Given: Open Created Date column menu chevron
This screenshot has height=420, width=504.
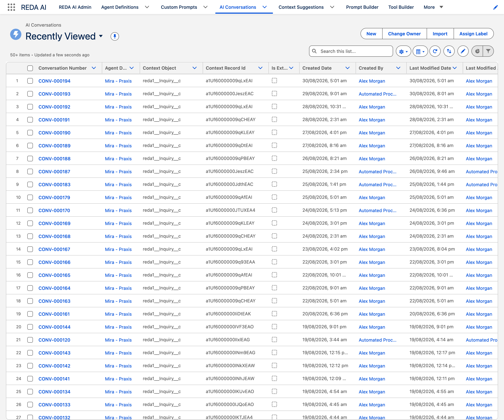Looking at the screenshot, I should point(347,68).
